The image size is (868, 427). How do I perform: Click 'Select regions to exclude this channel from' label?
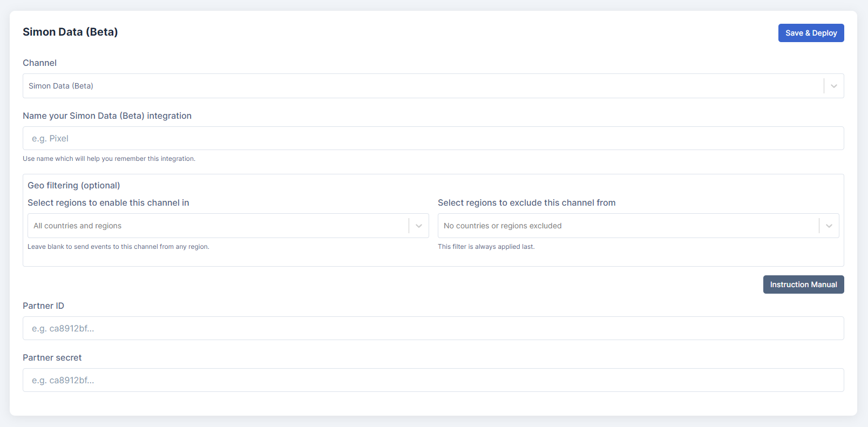(526, 203)
